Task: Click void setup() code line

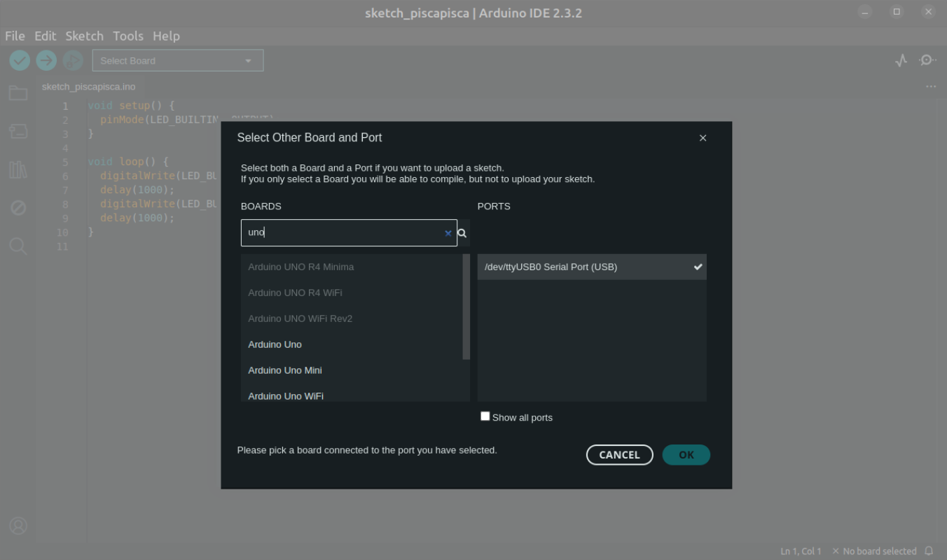Action: 131,106
